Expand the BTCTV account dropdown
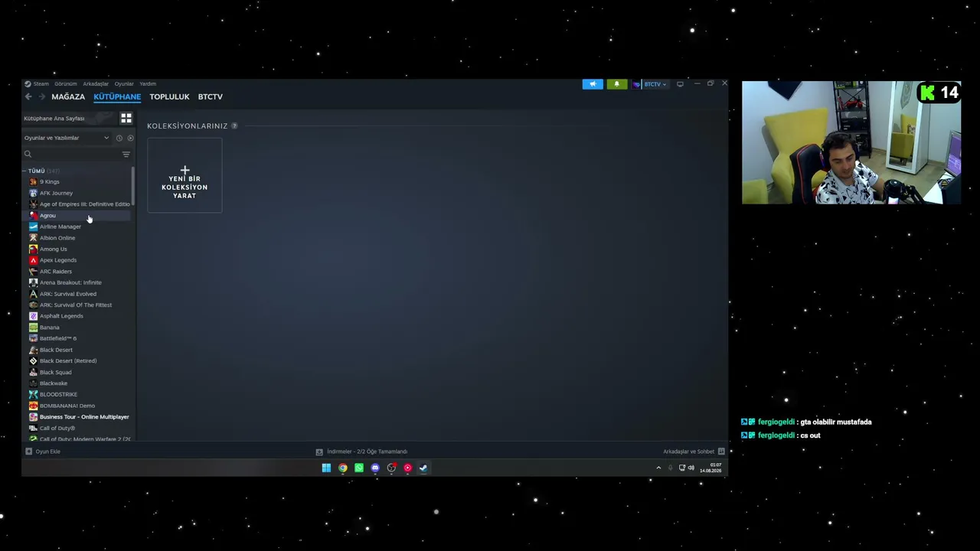The image size is (980, 551). click(x=656, y=84)
